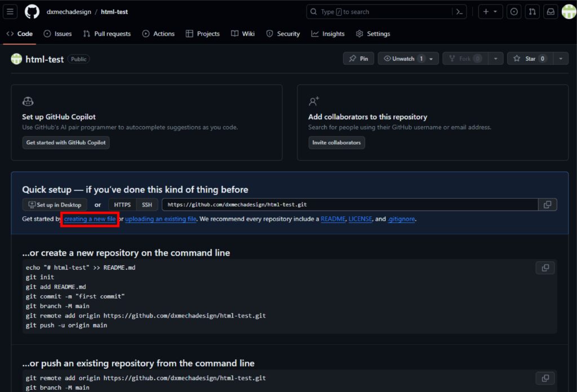Open the Security tab
577x392 pixels.
pos(283,34)
